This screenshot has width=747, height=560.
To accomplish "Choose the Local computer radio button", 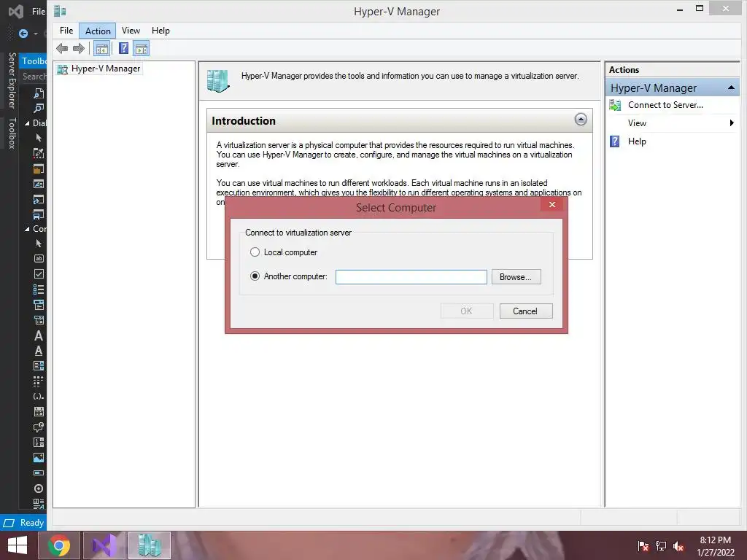I will coord(255,252).
